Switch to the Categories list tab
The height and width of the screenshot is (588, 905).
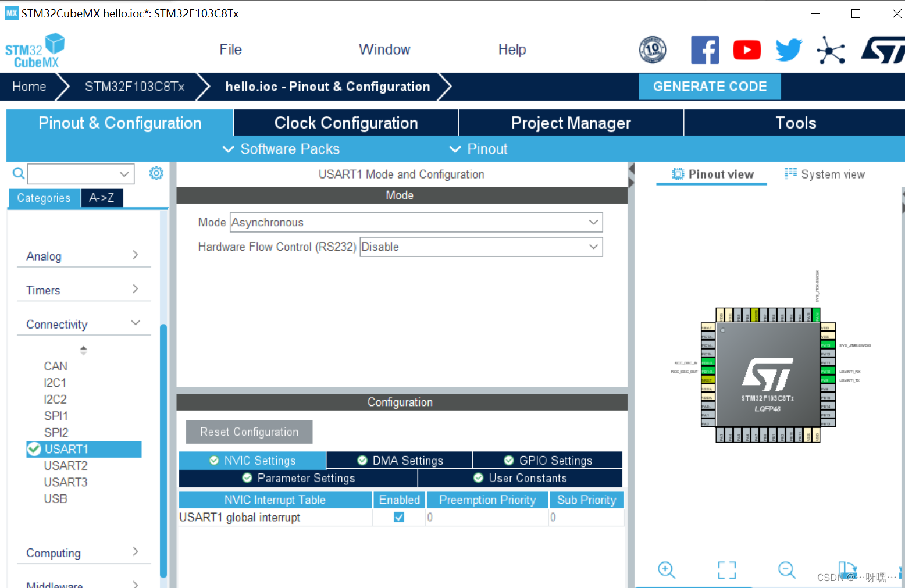pos(44,198)
